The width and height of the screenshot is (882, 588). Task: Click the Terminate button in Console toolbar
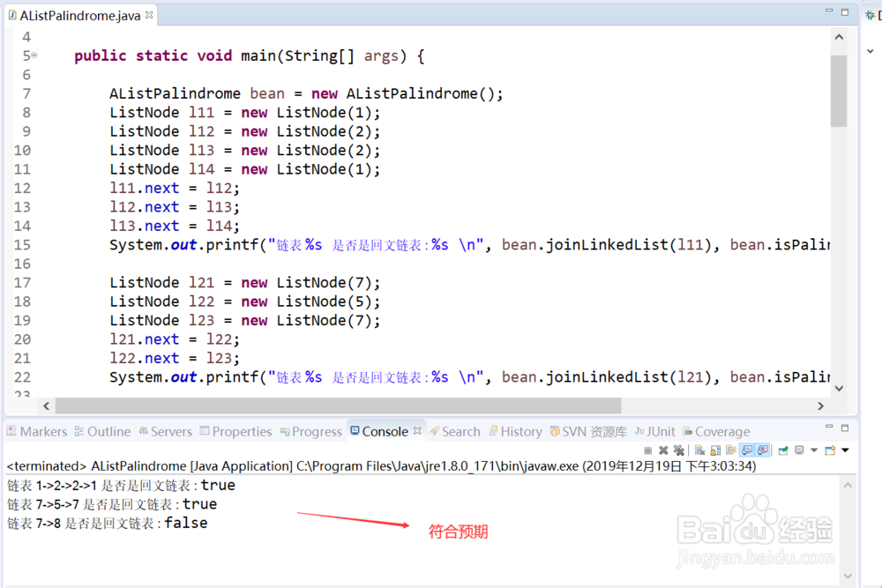tap(647, 450)
